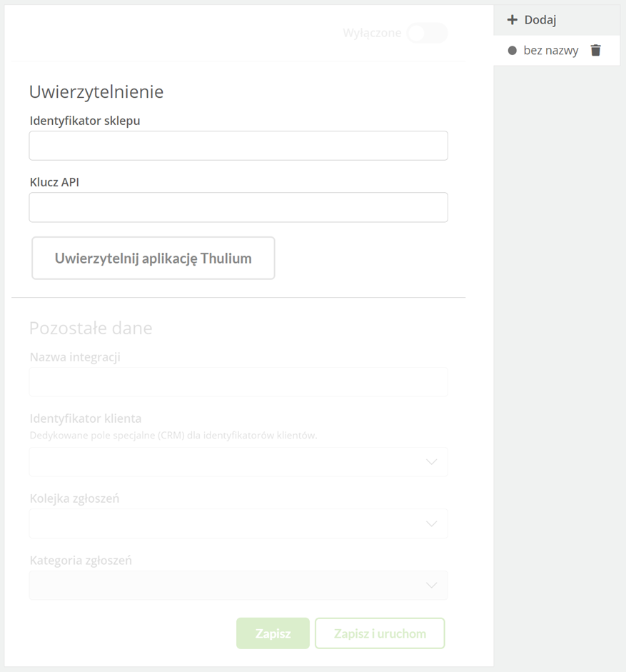626x672 pixels.
Task: Expand the Kolejka zgłoszeń dropdown
Action: click(x=238, y=523)
